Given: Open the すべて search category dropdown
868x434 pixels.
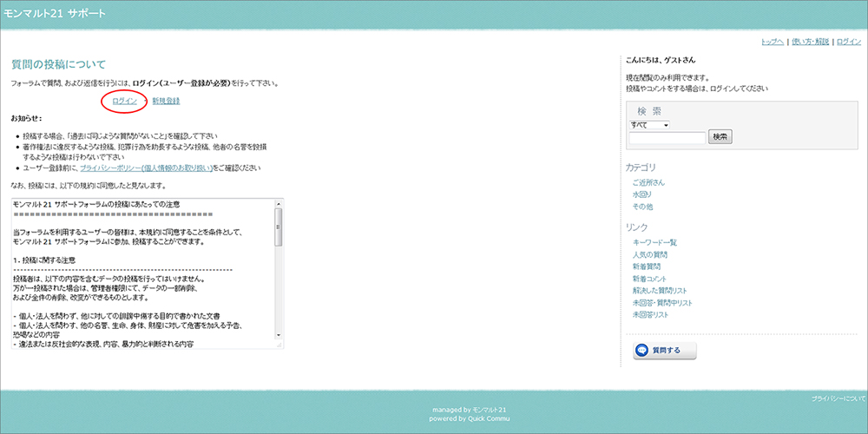Looking at the screenshot, I should coord(649,125).
